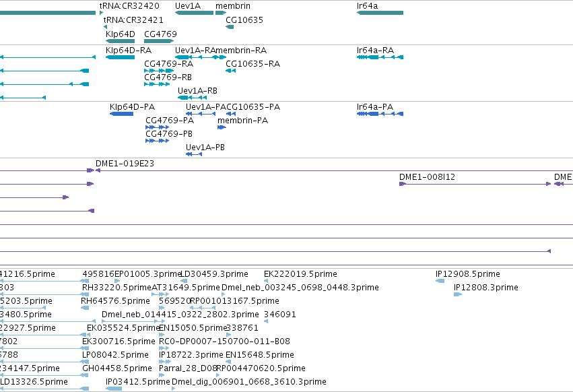Select the Uev1A-PB protein feature
Image resolution: width=573 pixels, height=392 pixels.
pyautogui.click(x=194, y=154)
